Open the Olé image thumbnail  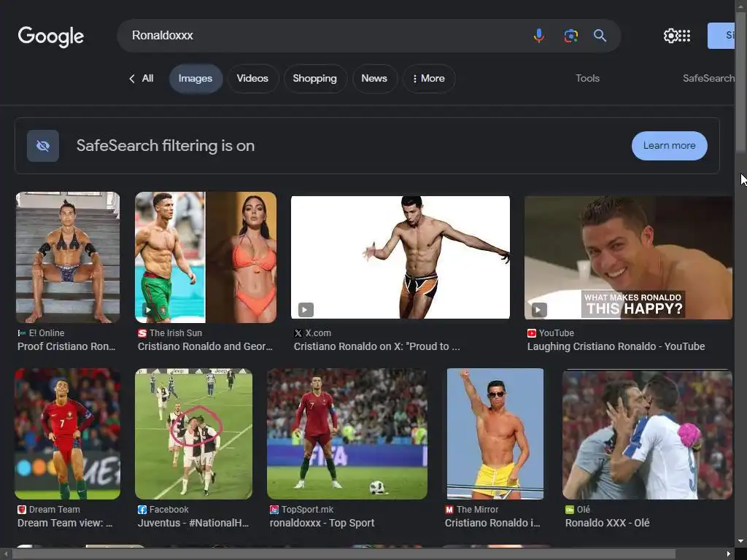click(648, 434)
